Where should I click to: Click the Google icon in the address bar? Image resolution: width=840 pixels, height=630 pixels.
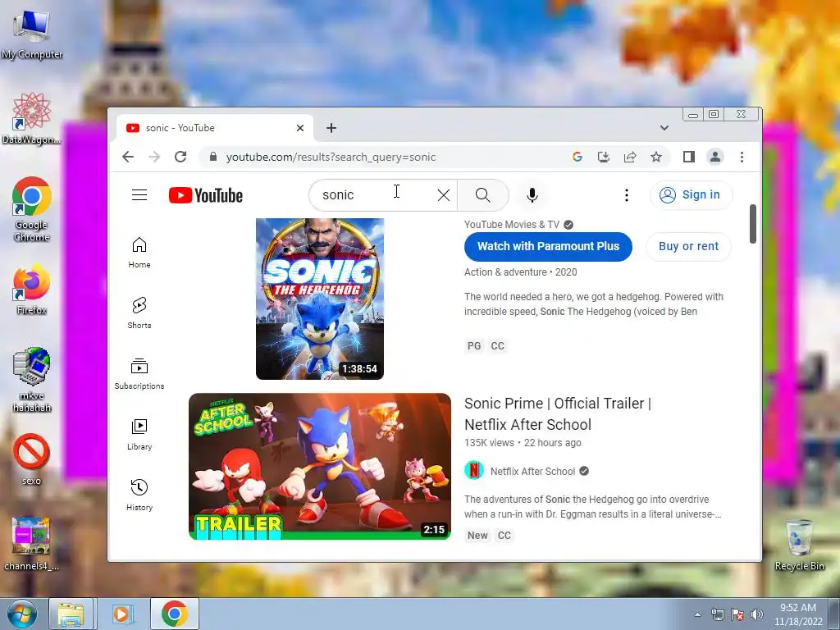pos(577,157)
